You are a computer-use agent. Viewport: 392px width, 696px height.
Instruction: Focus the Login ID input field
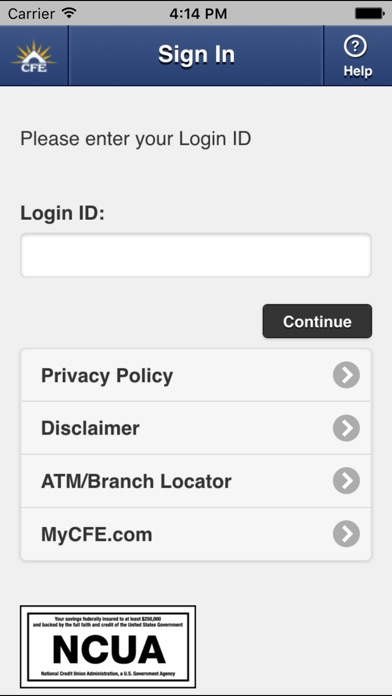(x=196, y=255)
